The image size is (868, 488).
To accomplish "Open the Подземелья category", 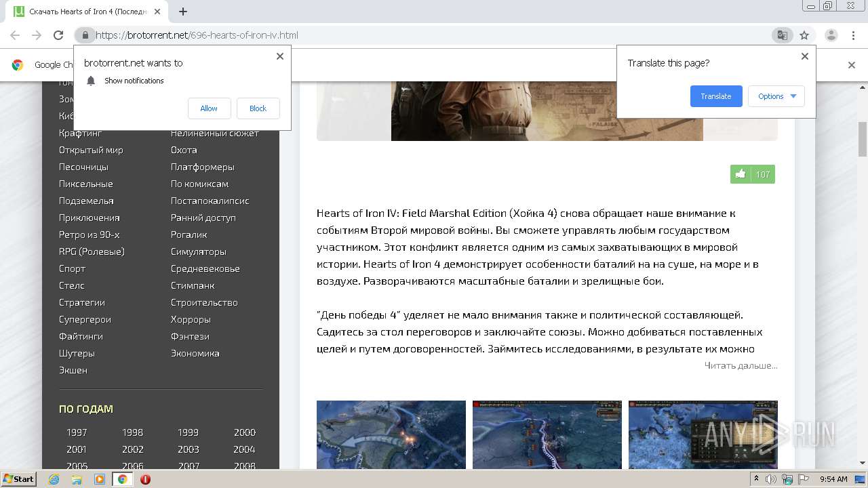I will click(86, 201).
